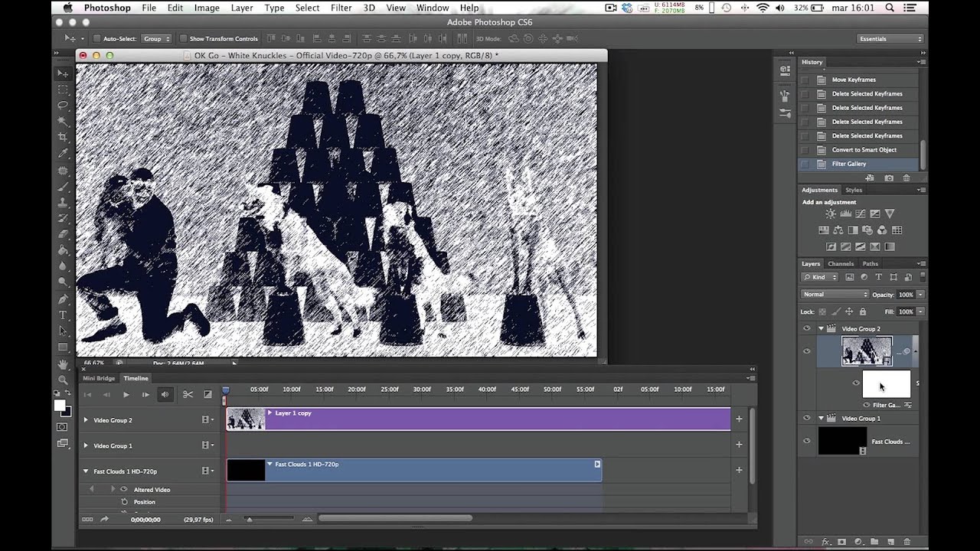Add media to Video Group 2 track
The width and height of the screenshot is (980, 551).
pyautogui.click(x=739, y=419)
